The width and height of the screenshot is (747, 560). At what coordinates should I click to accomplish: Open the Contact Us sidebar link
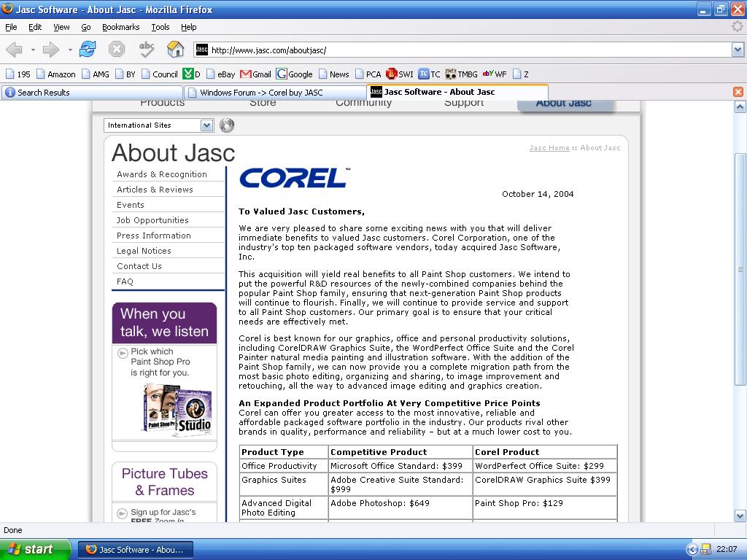point(139,265)
